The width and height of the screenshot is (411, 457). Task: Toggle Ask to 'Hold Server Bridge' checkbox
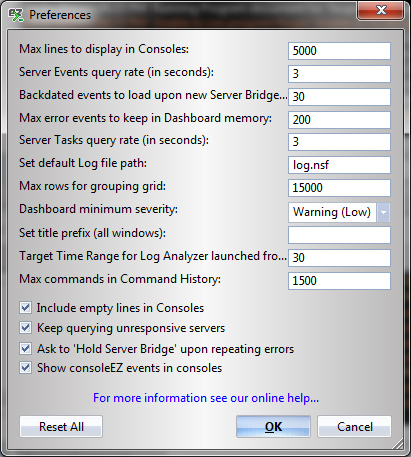pos(26,349)
